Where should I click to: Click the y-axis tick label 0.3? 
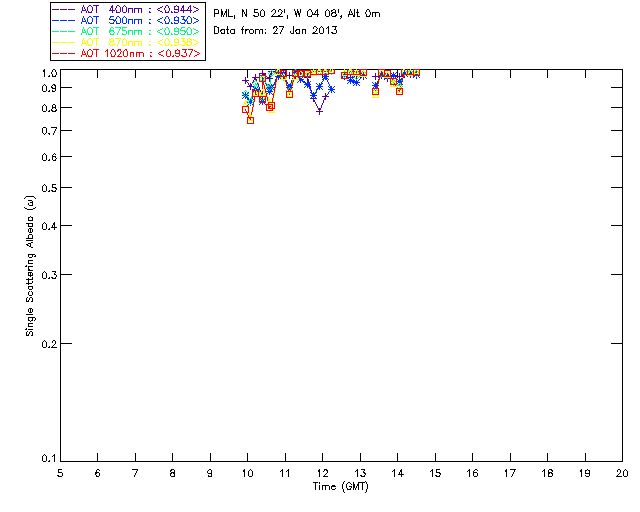point(49,275)
